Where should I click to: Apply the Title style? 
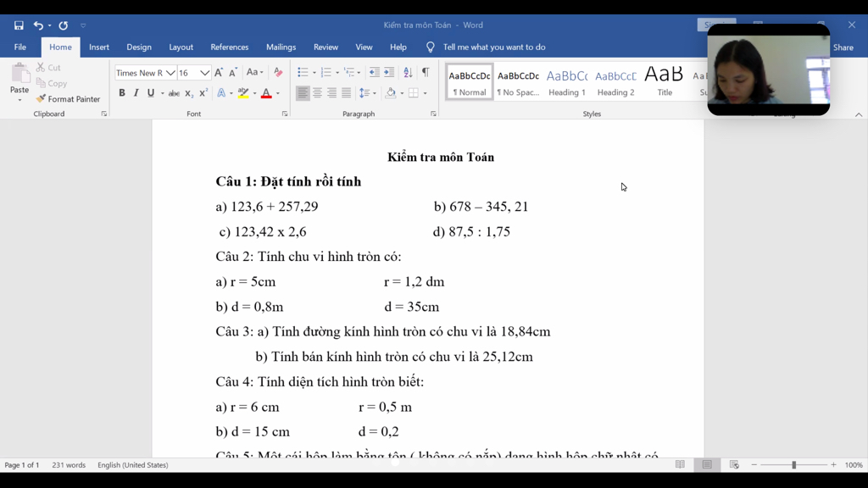coord(665,83)
